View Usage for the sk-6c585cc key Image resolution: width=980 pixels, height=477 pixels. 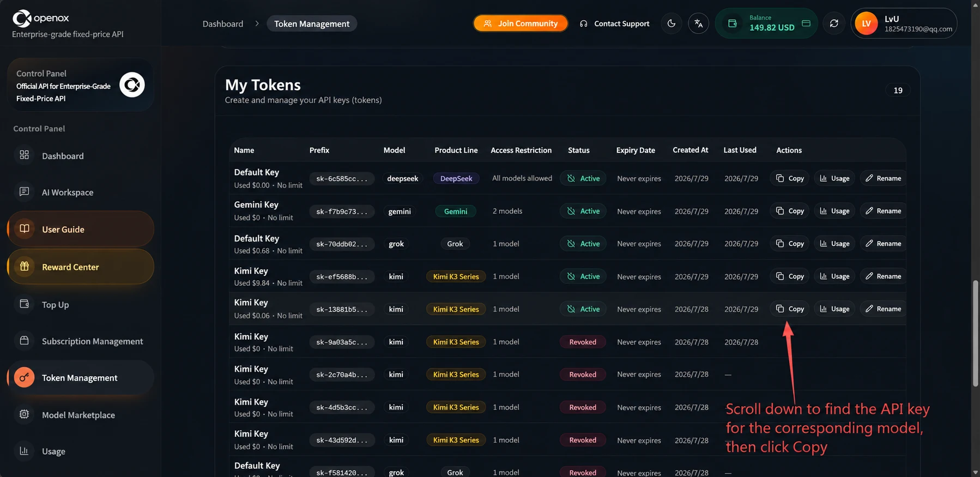click(834, 178)
